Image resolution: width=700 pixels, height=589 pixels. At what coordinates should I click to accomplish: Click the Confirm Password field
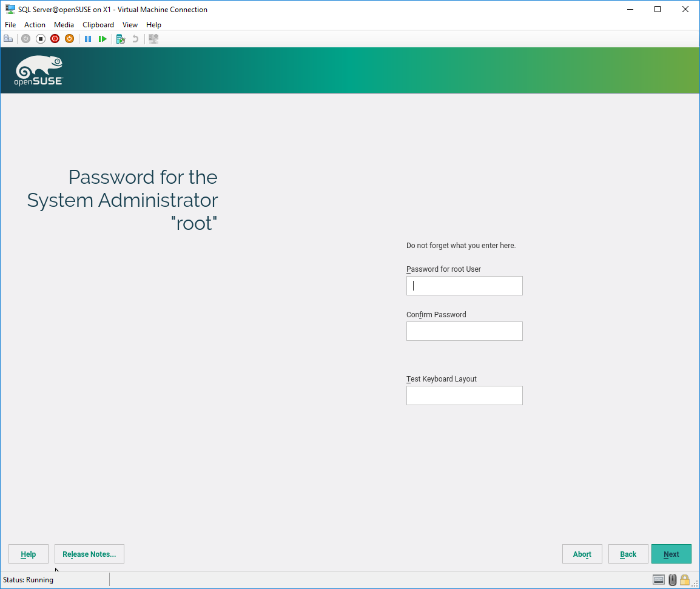[464, 331]
